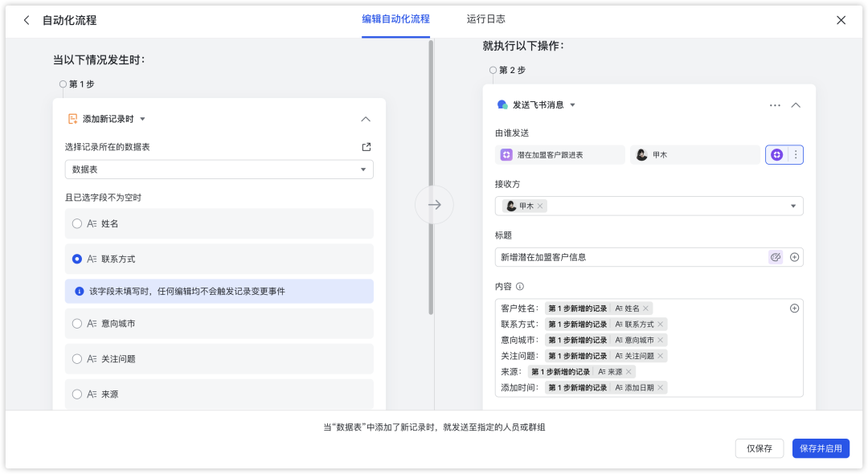Select the 意向城市 field radio button

77,324
